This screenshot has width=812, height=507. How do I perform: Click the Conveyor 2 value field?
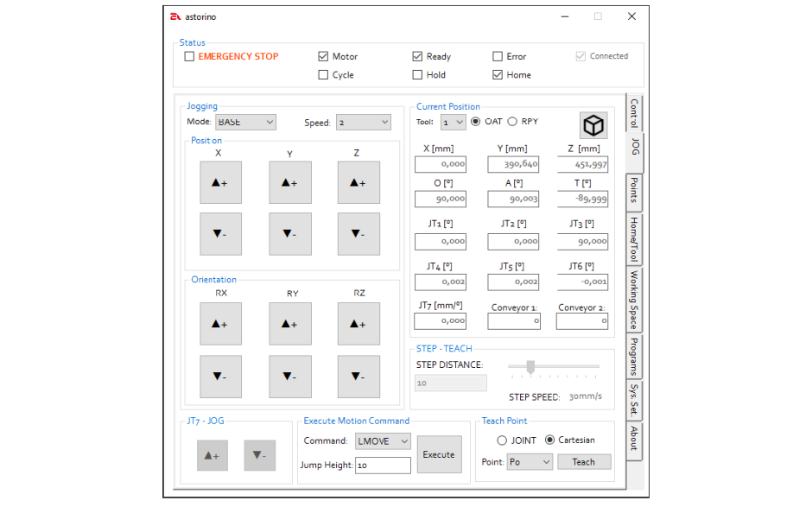click(582, 321)
